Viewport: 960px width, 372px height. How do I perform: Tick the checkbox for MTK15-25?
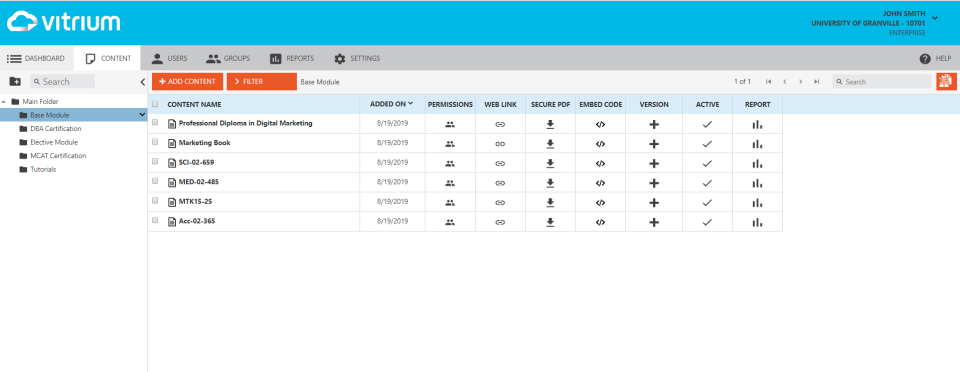tap(155, 201)
